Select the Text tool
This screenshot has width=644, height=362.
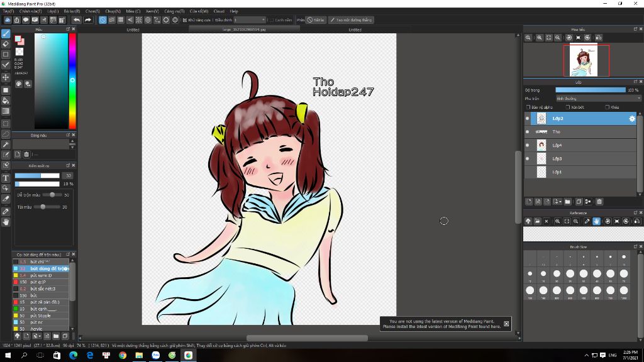tap(6, 178)
